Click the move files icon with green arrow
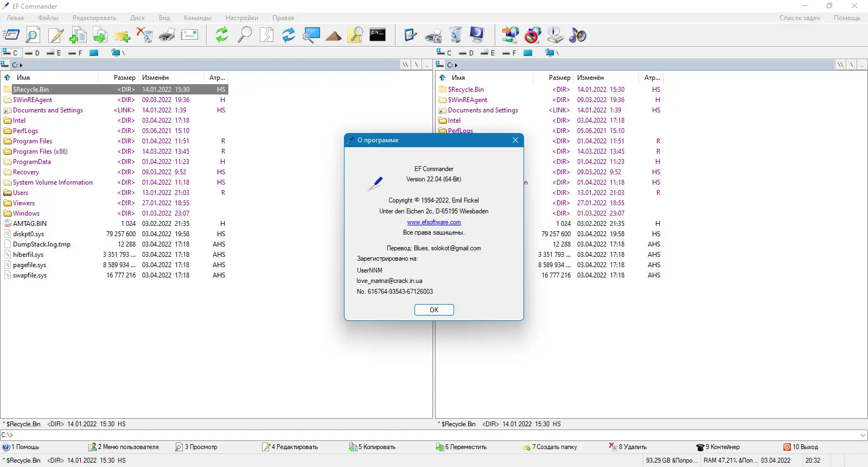 pyautogui.click(x=100, y=35)
